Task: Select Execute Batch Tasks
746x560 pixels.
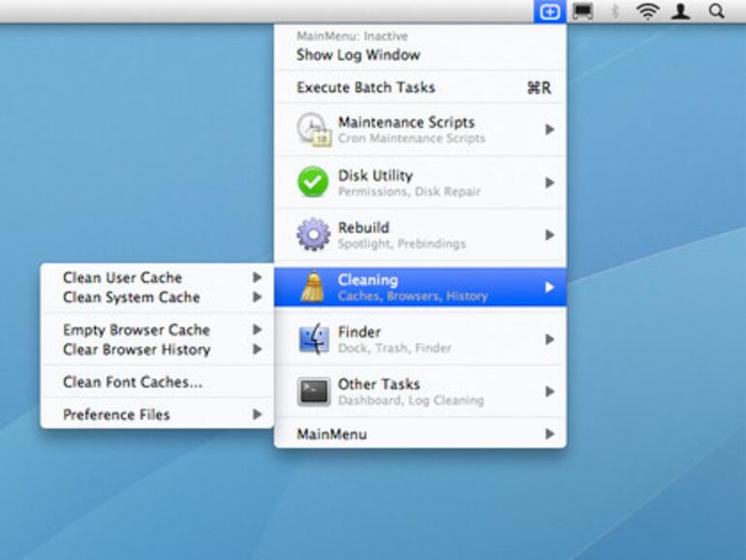Action: point(366,87)
